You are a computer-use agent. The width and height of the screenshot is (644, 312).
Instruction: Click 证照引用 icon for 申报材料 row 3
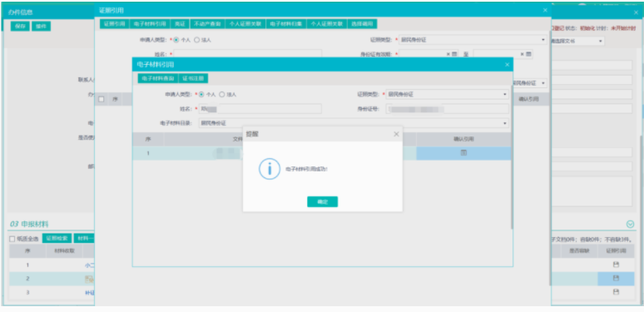(616, 292)
